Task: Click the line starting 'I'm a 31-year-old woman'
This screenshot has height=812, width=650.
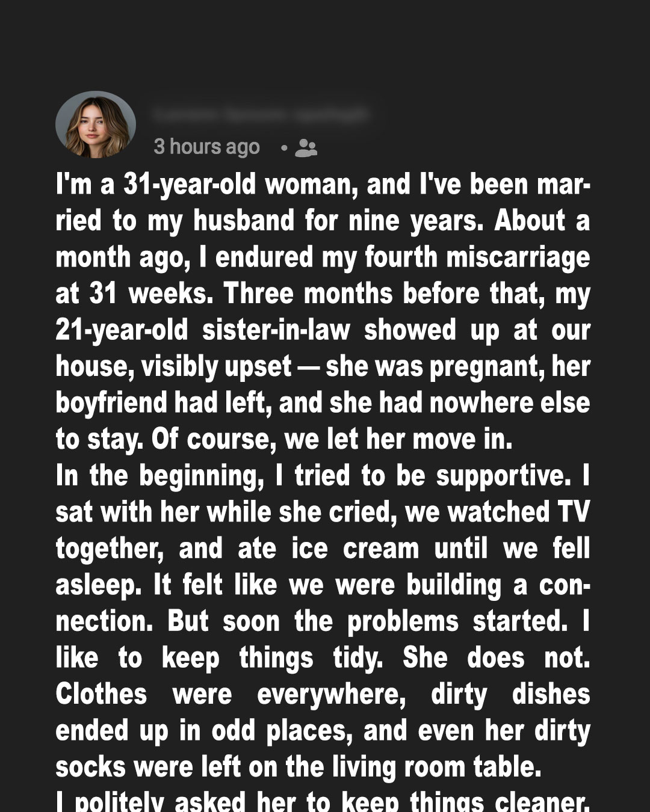Action: click(323, 185)
